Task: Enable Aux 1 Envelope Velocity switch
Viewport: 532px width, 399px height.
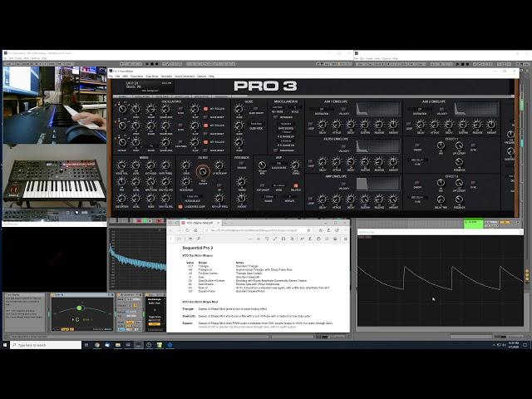Action: (x=343, y=109)
